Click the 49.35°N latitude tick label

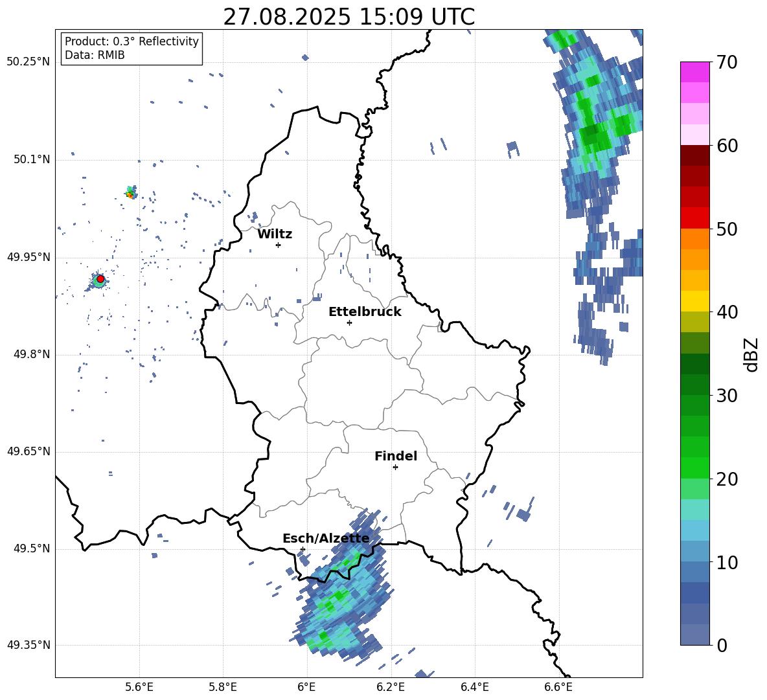tap(29, 645)
